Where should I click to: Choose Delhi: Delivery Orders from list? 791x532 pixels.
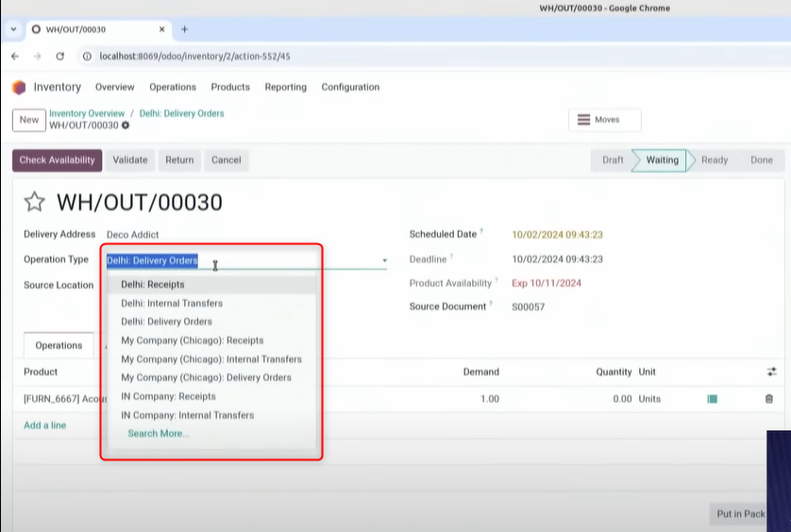click(x=211, y=322)
